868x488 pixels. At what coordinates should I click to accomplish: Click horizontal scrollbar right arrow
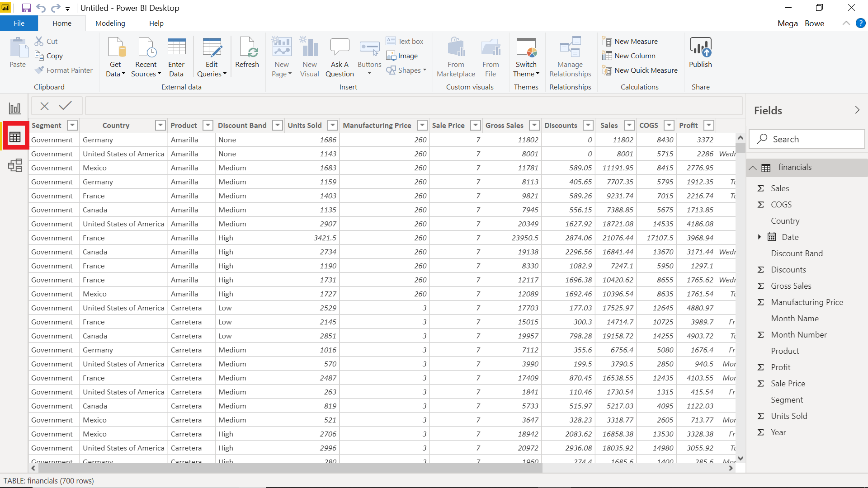[x=731, y=468]
